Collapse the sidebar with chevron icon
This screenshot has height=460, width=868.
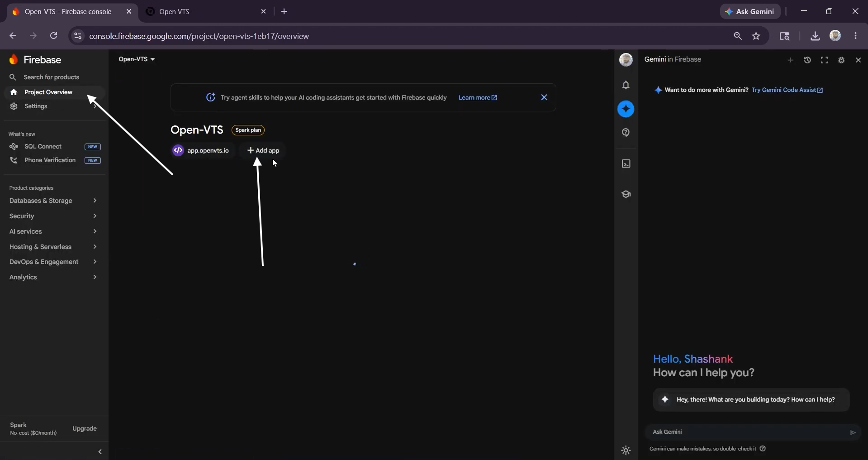pos(100,452)
